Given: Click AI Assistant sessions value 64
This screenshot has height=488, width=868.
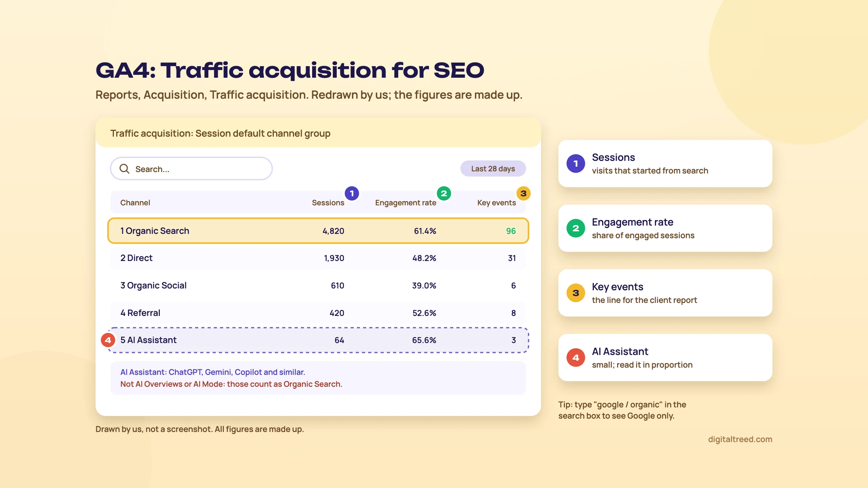Looking at the screenshot, I should point(339,340).
